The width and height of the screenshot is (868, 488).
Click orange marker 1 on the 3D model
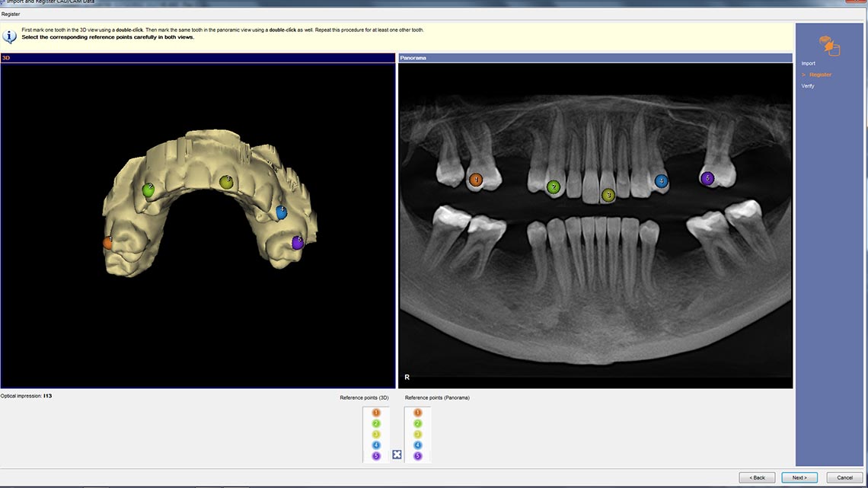pos(108,242)
